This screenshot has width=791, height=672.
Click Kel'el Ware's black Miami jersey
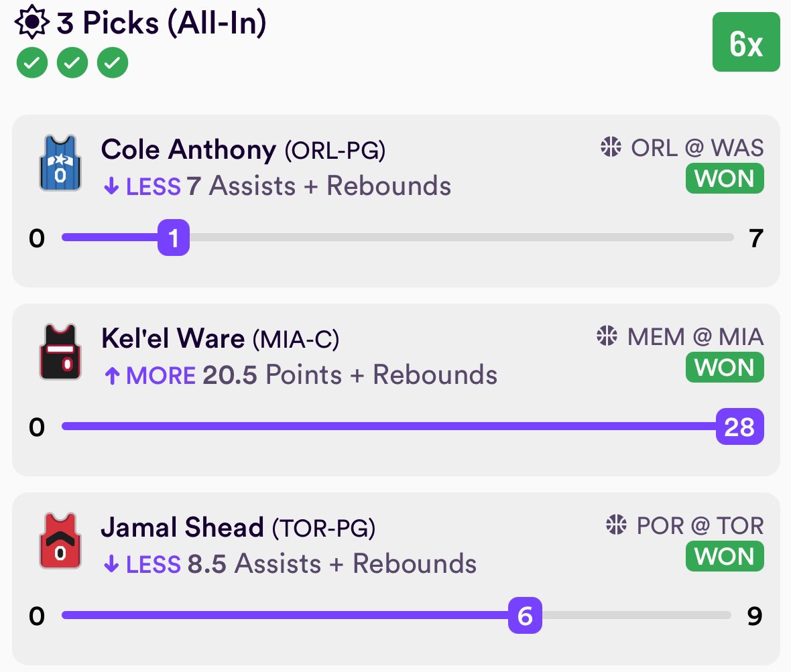pos(60,352)
